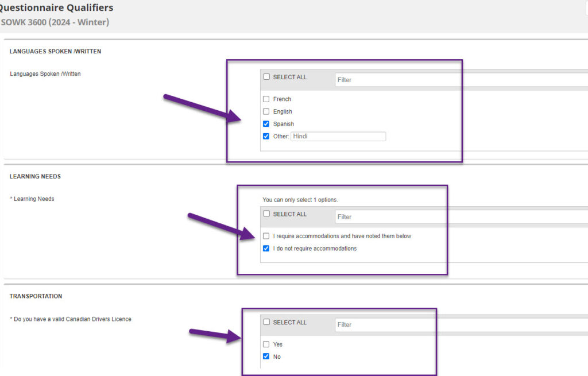Uncheck I do not require accommodations

coord(266,249)
